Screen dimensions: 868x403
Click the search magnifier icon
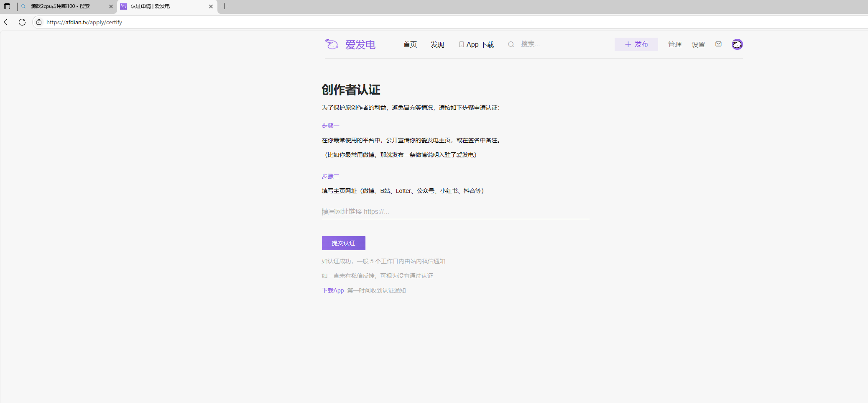click(x=511, y=44)
